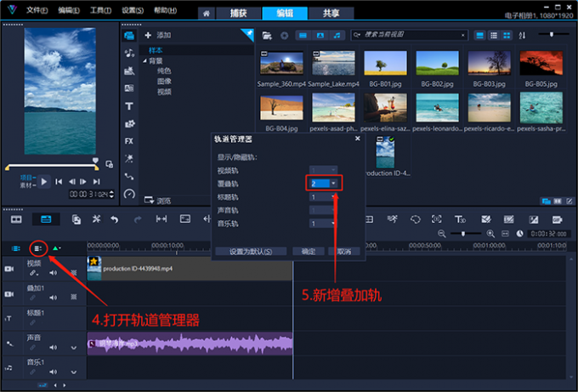
Task: Switch to Storyboard view
Action: 16,219
